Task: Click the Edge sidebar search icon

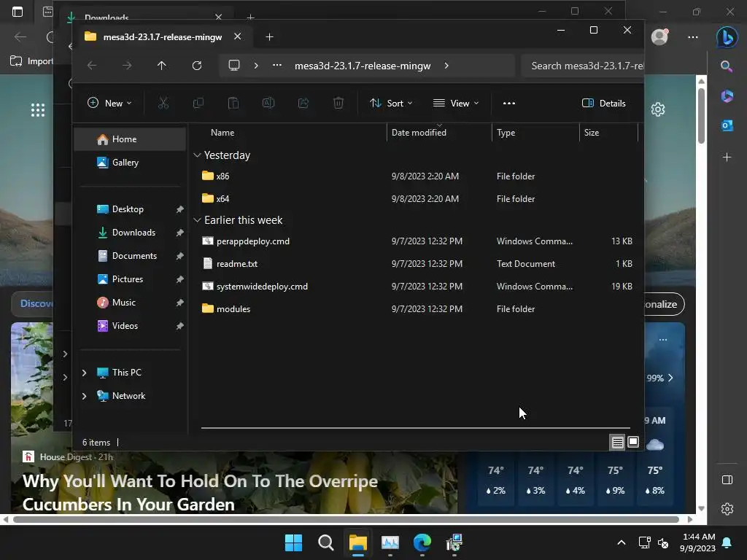Action: (727, 66)
